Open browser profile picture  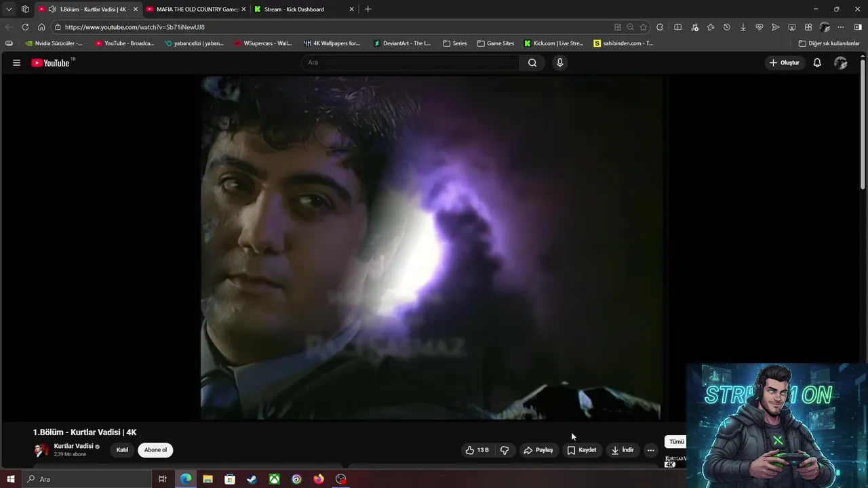coord(825,27)
